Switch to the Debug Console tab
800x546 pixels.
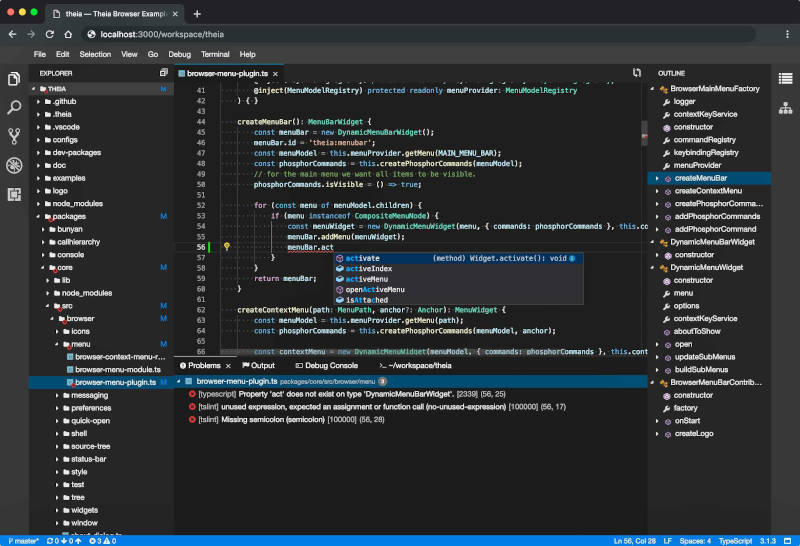pyautogui.click(x=327, y=366)
